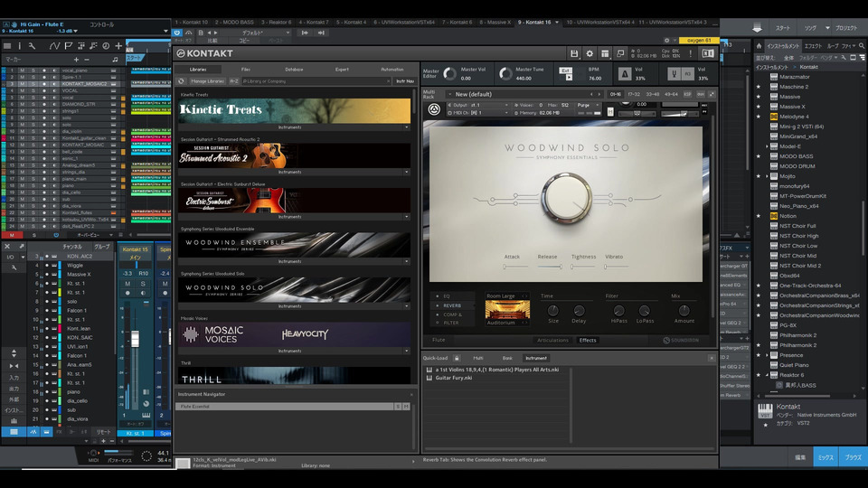Click the info 'i' icon in track toolbar
The width and height of the screenshot is (868, 488).
[x=19, y=46]
